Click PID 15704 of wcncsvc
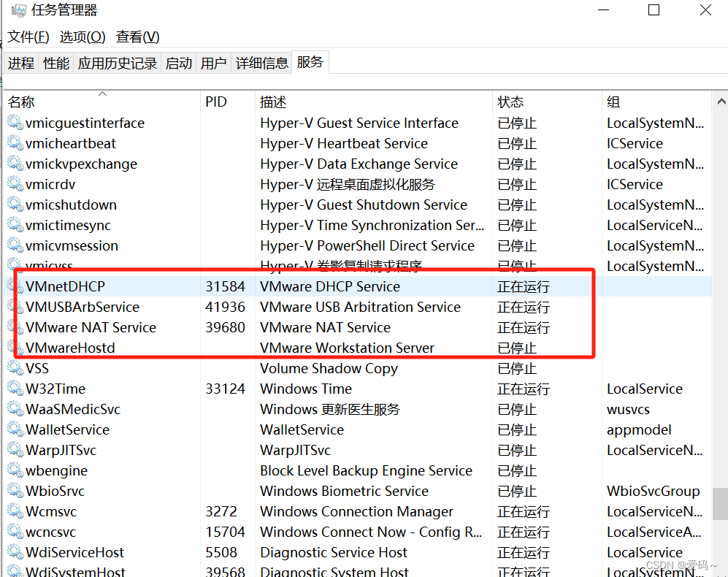 [x=225, y=532]
